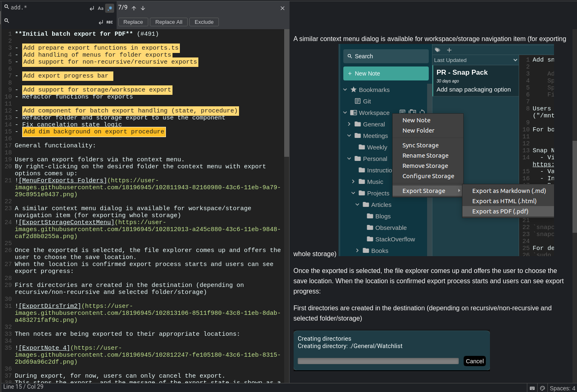Select the Blogs folder icon
The width and height of the screenshot is (577, 392).
coord(370,216)
